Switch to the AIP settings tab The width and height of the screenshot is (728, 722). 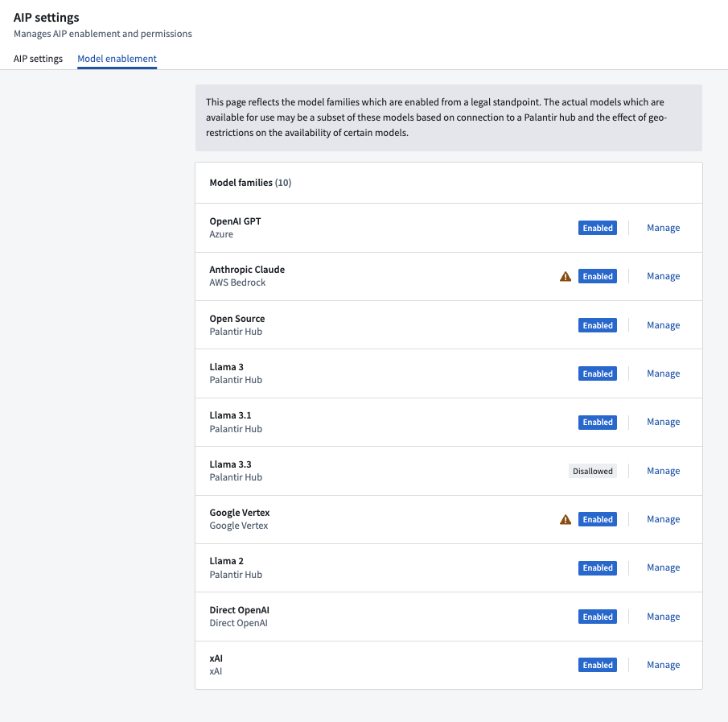(x=38, y=59)
